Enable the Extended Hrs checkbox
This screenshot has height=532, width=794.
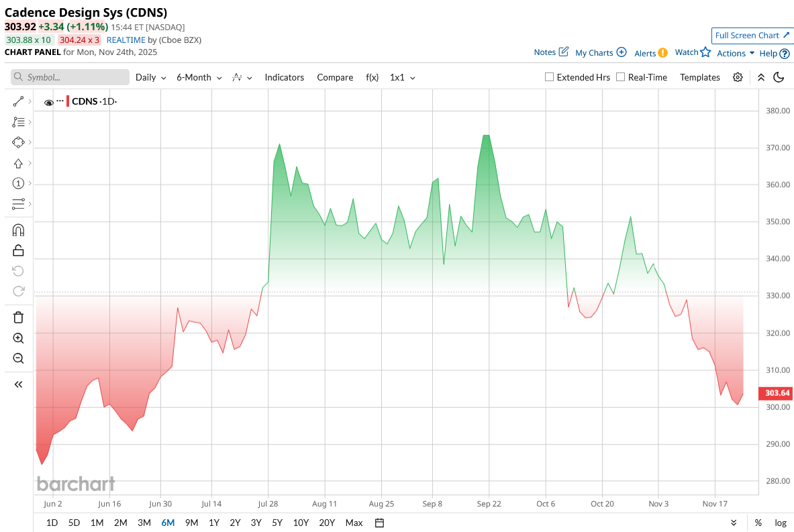[x=549, y=77]
